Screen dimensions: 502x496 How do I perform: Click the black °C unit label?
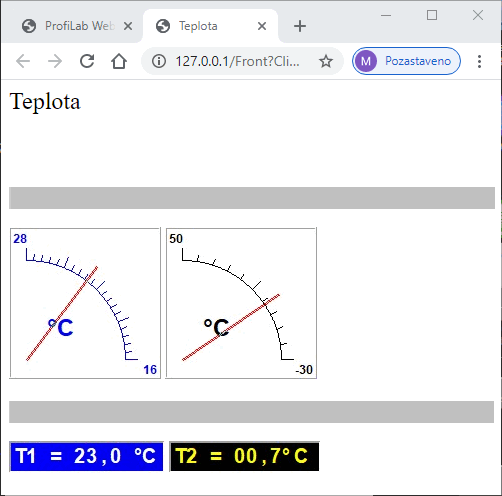pos(216,327)
